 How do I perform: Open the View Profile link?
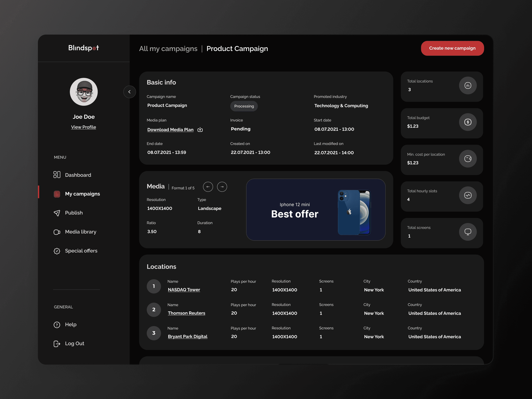83,127
